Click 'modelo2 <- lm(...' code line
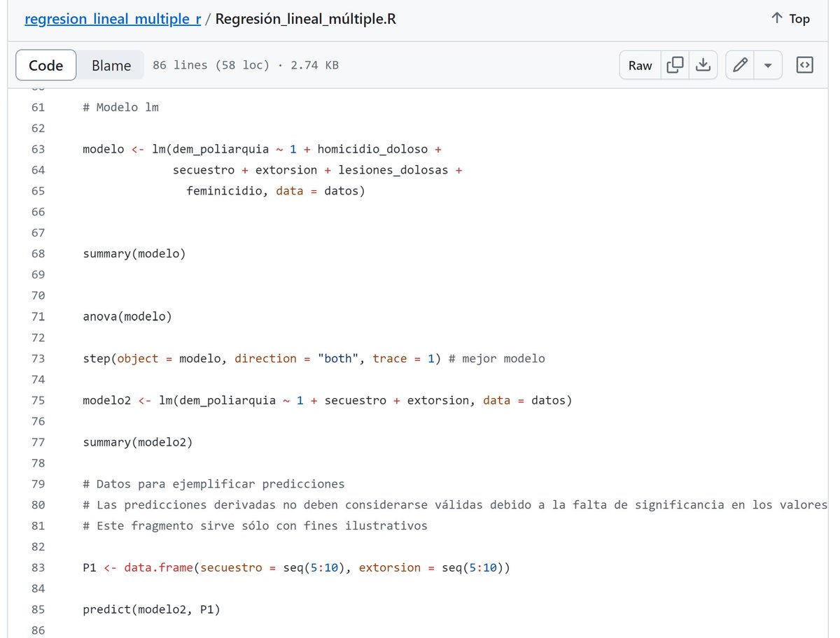This screenshot has width=840, height=638. click(x=328, y=400)
